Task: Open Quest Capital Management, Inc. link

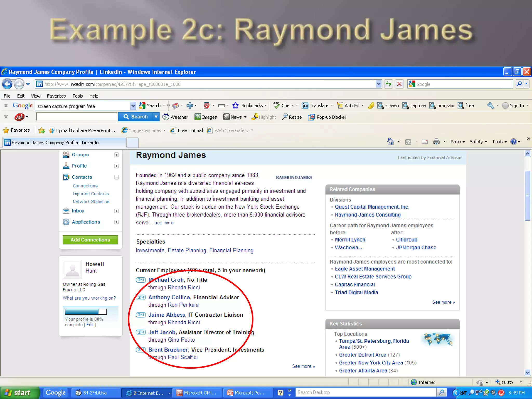Action: (x=372, y=207)
